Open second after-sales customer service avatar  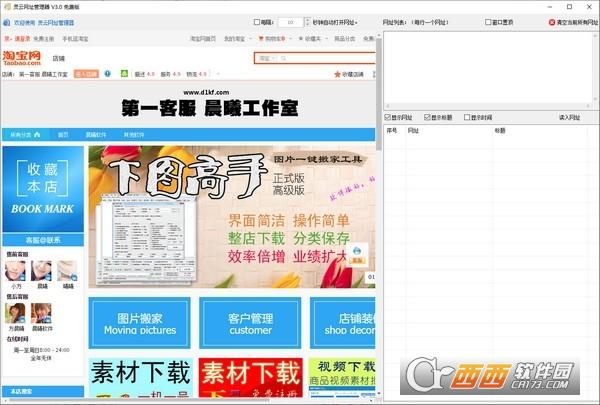[41, 313]
